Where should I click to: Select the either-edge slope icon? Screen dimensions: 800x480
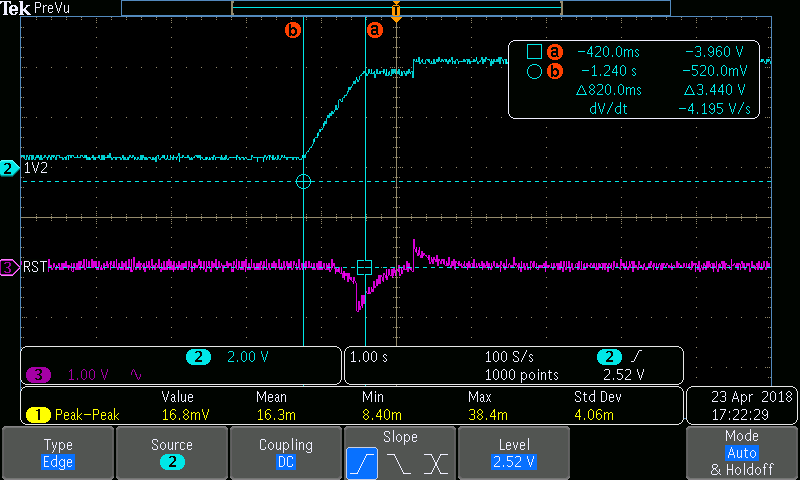[x=435, y=464]
